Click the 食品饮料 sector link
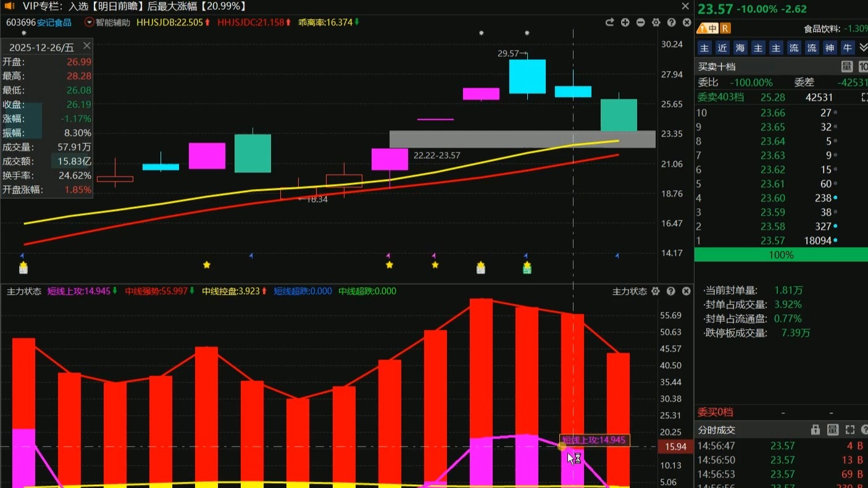The height and width of the screenshot is (488, 868). (825, 29)
